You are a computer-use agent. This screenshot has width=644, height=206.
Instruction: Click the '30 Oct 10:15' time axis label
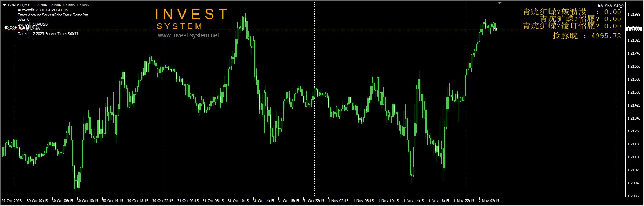[88, 201]
